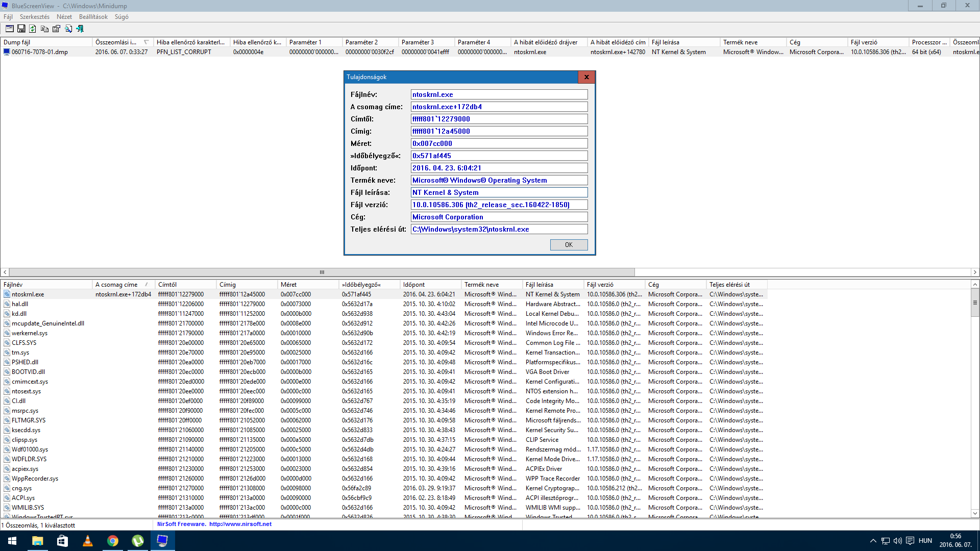Click the Find magnifier toolbar icon

pyautogui.click(x=68, y=29)
